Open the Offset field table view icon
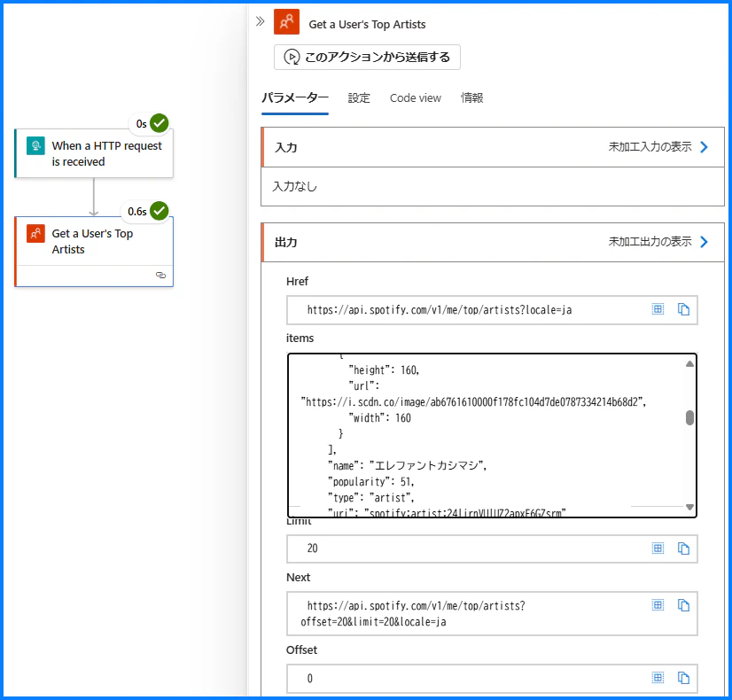This screenshot has height=700, width=732. 658,678
